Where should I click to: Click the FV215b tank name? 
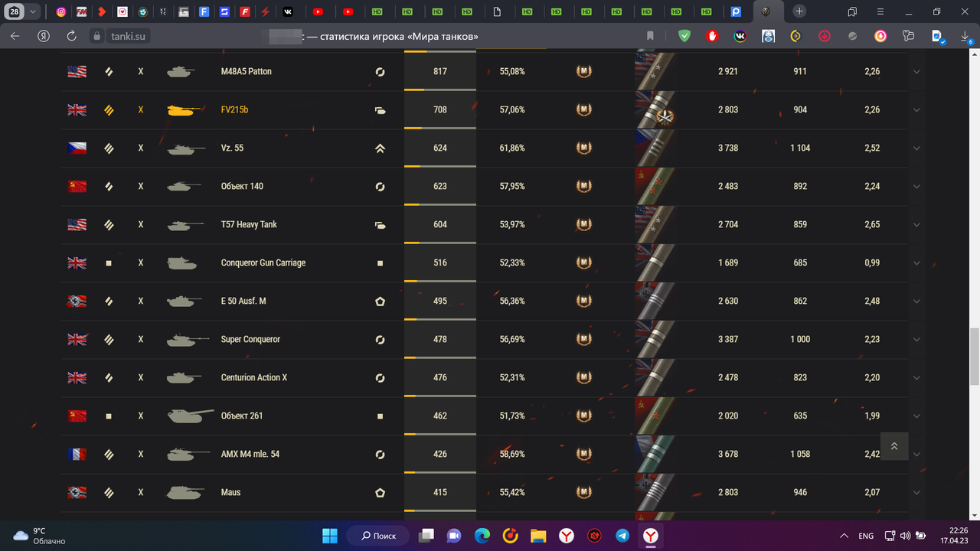(x=234, y=109)
